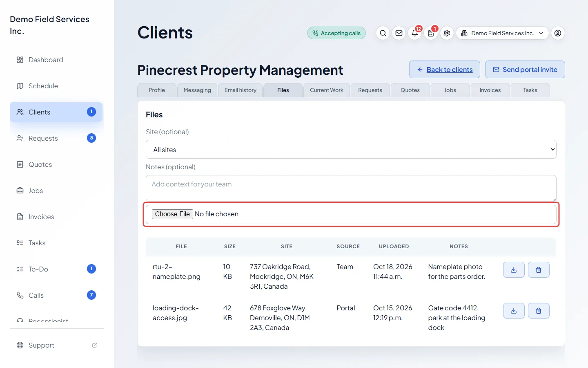
Task: Open Quotes in sidebar navigation
Action: tap(56, 164)
